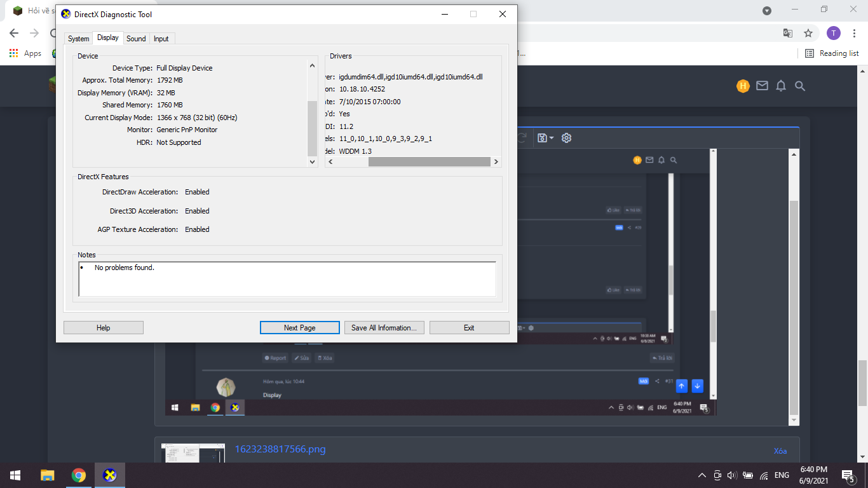Image resolution: width=868 pixels, height=488 pixels.
Task: Open the save draft dropdown in the forum editor
Action: [x=546, y=138]
